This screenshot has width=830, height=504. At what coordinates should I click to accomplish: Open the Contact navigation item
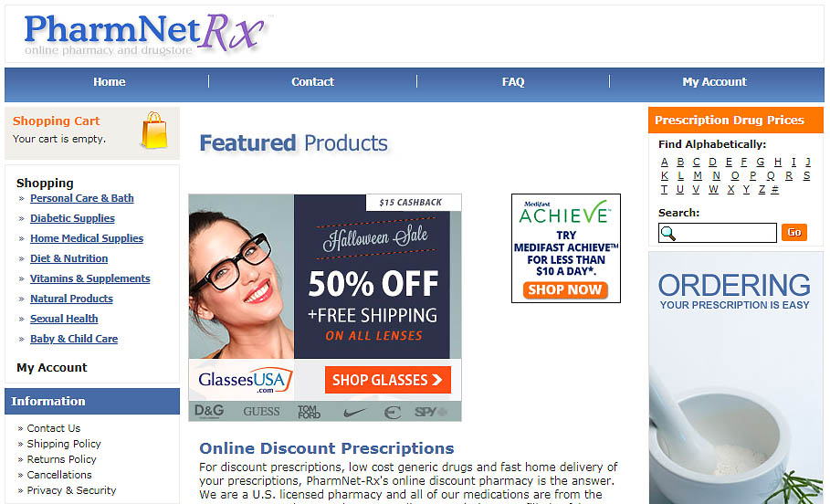point(312,81)
